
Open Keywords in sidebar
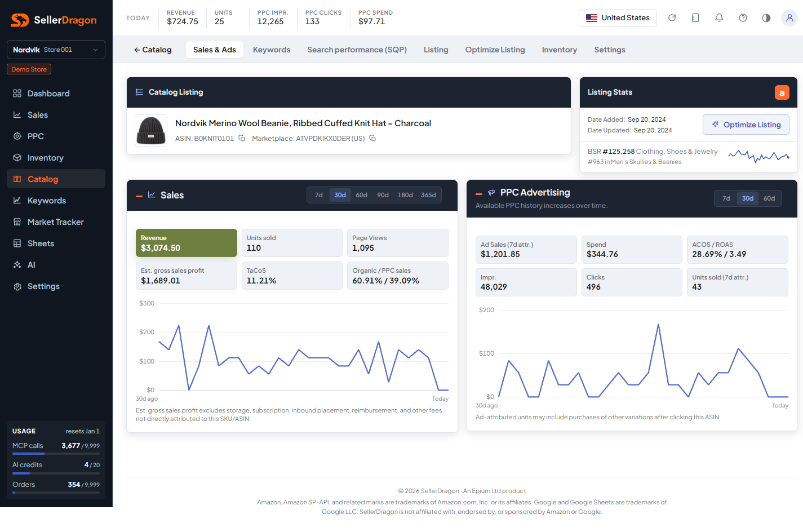(56, 201)
